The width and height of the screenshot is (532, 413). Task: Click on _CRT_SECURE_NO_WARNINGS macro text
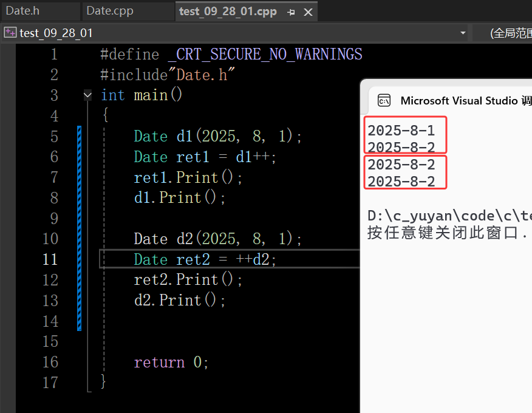tap(265, 54)
